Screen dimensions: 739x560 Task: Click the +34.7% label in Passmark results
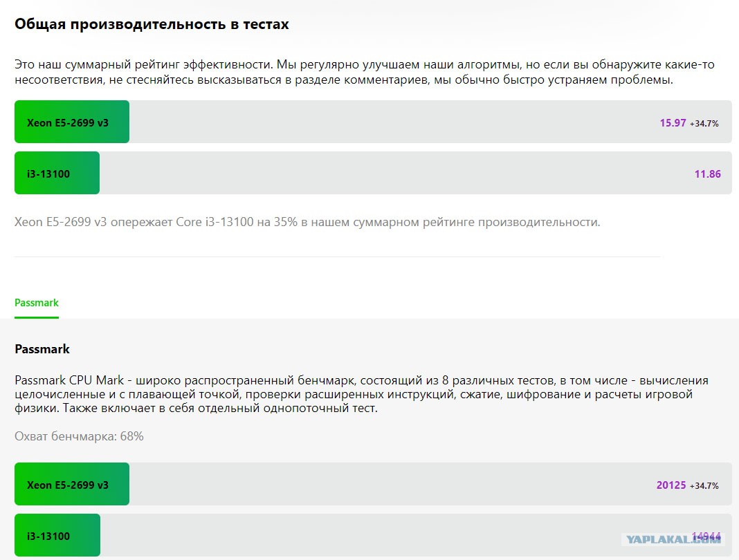(x=704, y=485)
